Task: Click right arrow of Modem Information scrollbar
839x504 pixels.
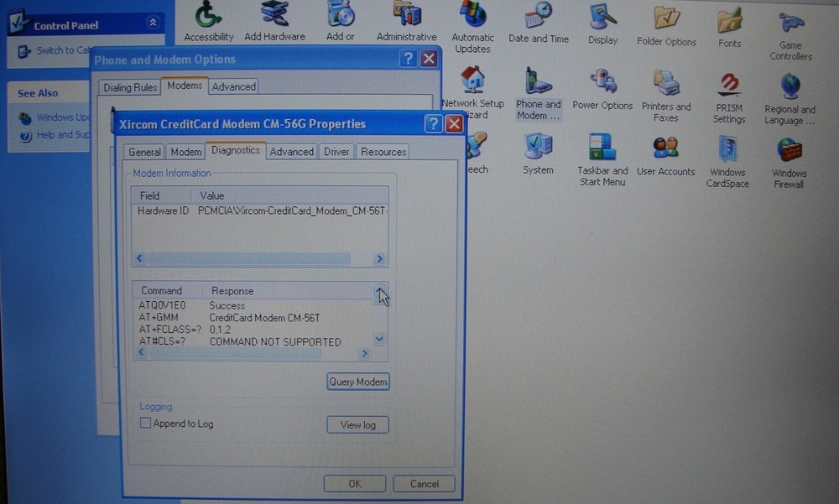Action: pos(380,259)
